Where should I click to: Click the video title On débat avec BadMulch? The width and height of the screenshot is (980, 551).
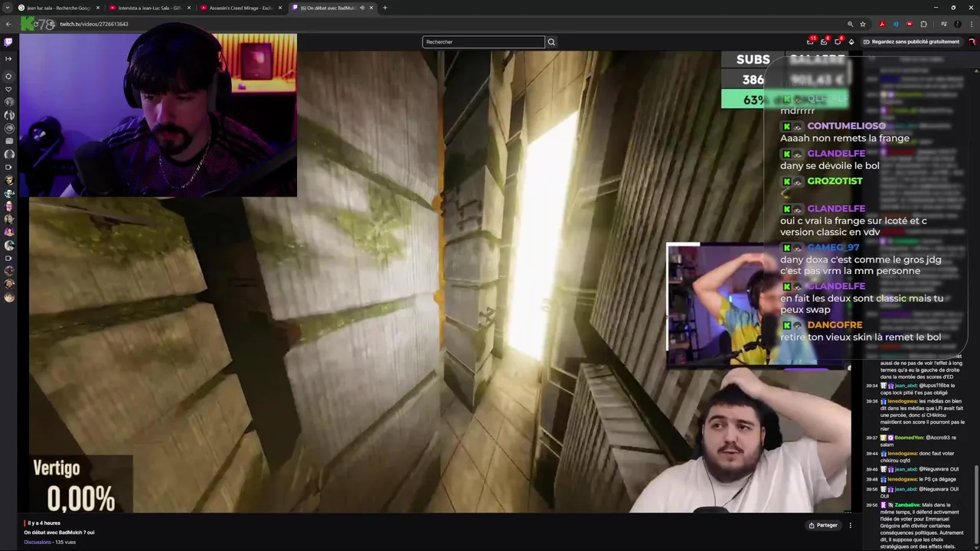(59, 532)
